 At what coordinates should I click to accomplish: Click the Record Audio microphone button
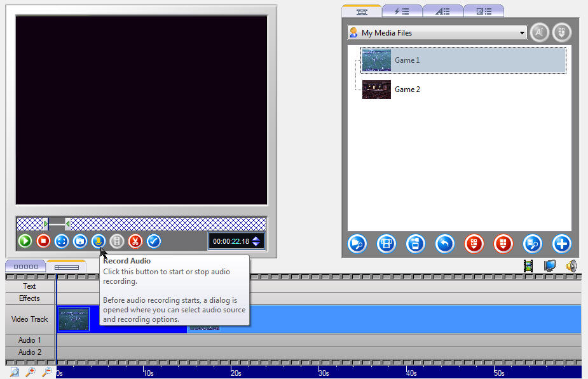99,241
